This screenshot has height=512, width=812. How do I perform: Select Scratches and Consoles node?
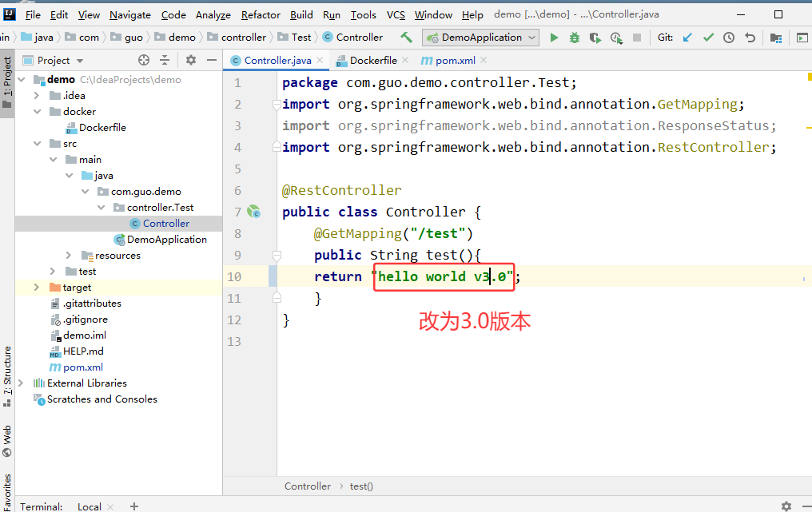[101, 399]
